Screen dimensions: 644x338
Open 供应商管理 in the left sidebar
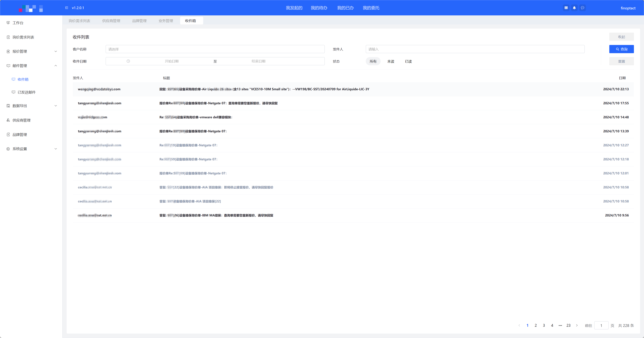22,120
